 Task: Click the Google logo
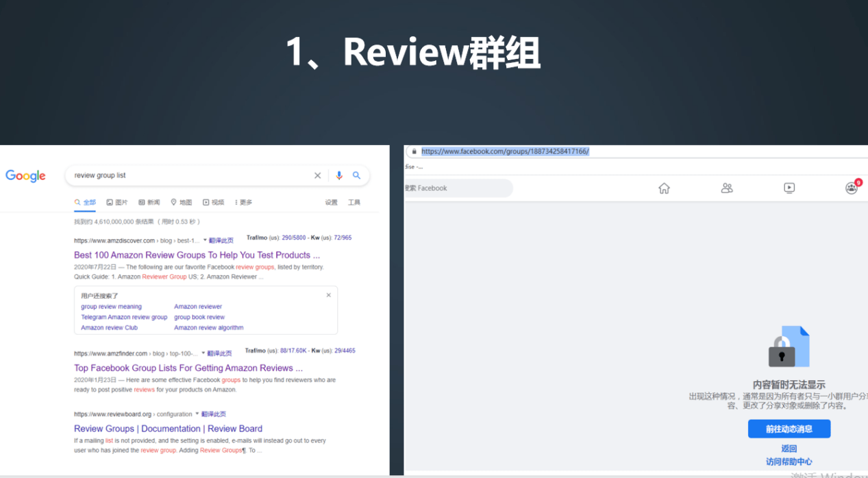(x=25, y=176)
